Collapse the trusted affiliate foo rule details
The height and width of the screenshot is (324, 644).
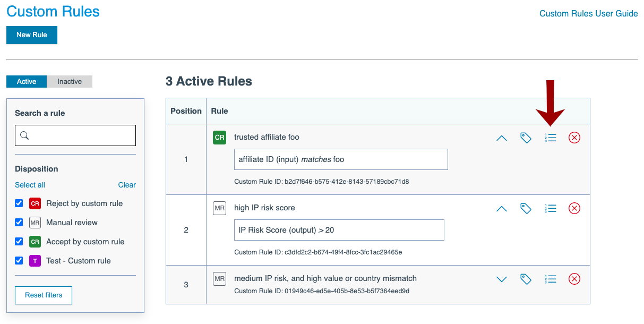(502, 138)
